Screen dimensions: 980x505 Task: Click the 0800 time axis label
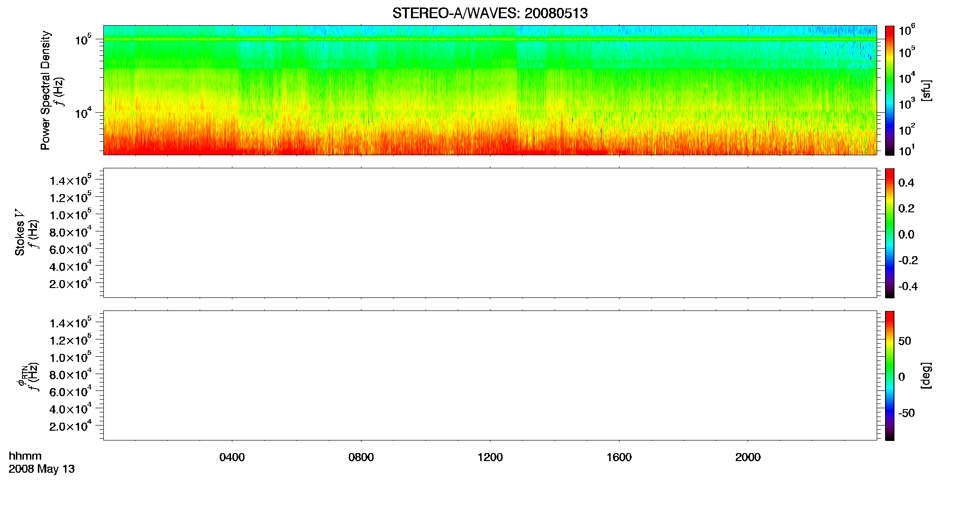pos(361,457)
